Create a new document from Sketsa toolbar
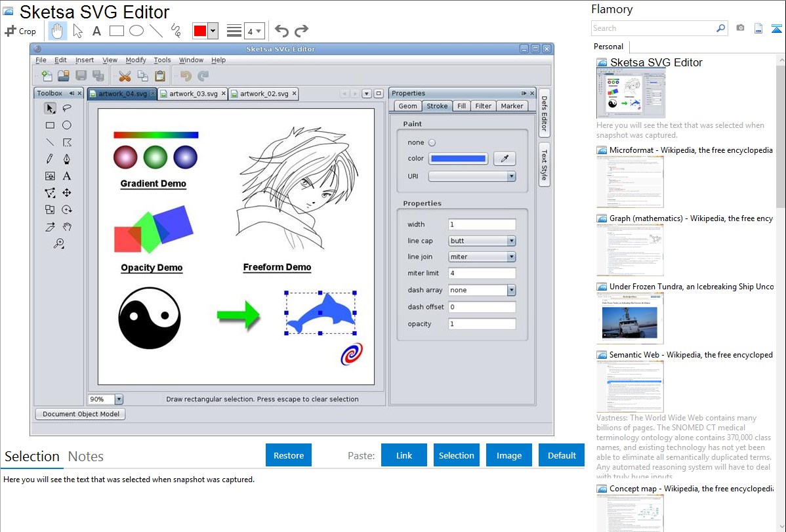786x532 pixels. pos(47,75)
